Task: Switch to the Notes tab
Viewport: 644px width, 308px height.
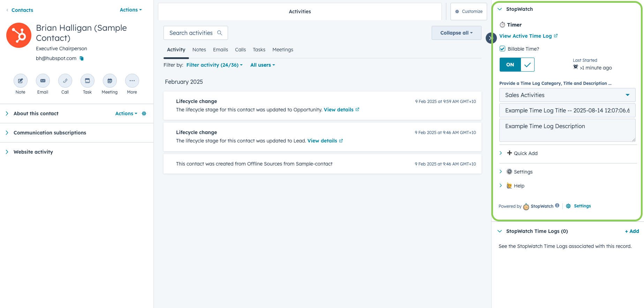Action: pos(199,50)
